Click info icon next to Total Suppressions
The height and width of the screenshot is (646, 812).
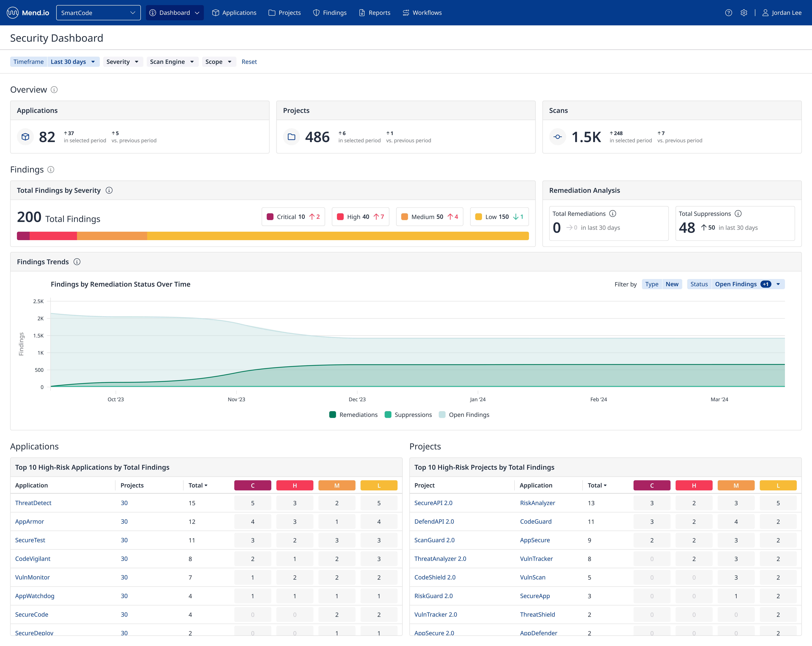738,214
